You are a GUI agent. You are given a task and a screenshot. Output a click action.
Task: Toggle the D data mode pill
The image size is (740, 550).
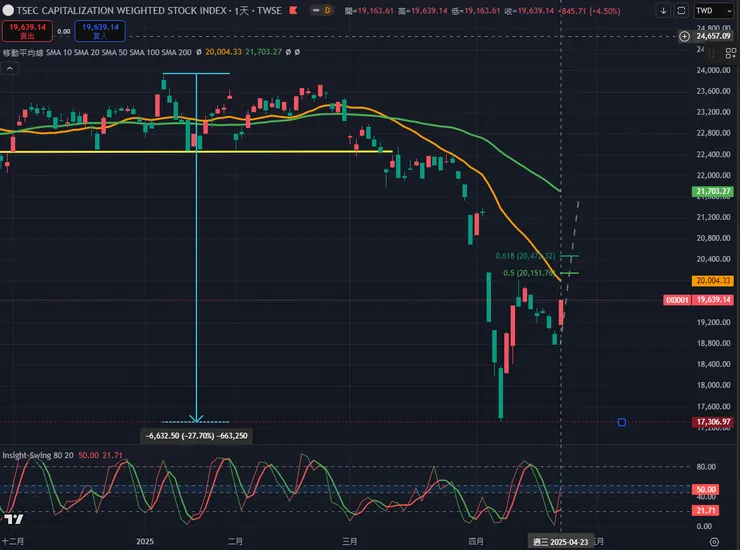[322, 10]
